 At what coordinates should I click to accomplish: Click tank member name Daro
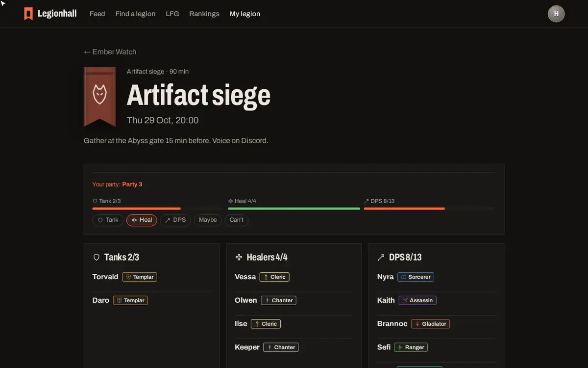click(x=101, y=300)
